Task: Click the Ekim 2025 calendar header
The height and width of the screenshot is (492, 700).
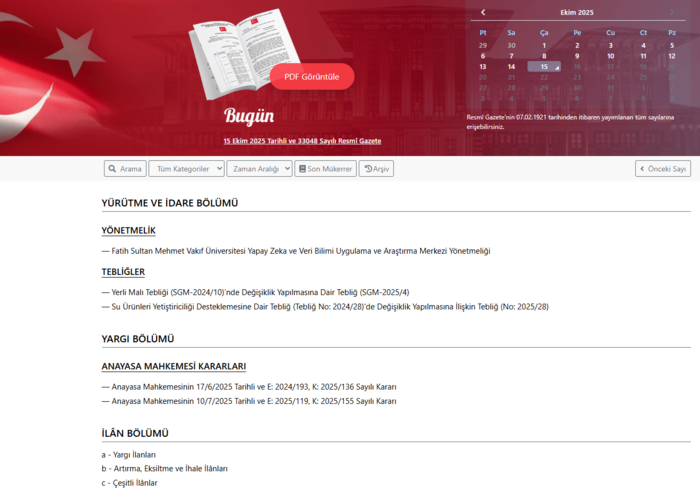Action: [577, 13]
